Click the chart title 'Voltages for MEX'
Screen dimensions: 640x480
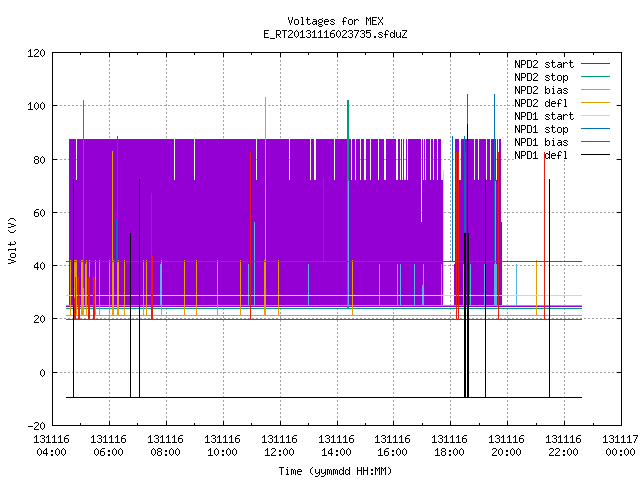(x=335, y=21)
